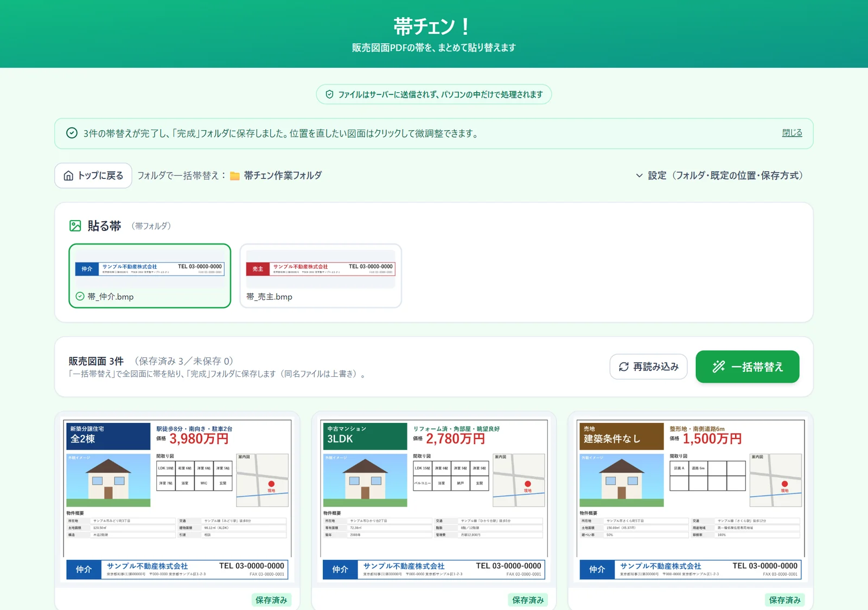Image resolution: width=868 pixels, height=610 pixels.
Task: Click the magic wand icon in 一括帯替え
Action: [719, 367]
